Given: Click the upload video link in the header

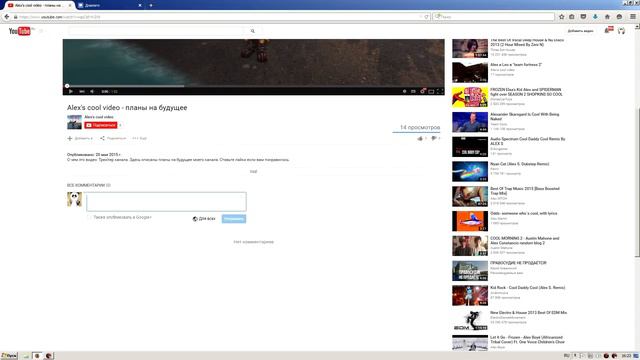Looking at the screenshot, I should (580, 31).
